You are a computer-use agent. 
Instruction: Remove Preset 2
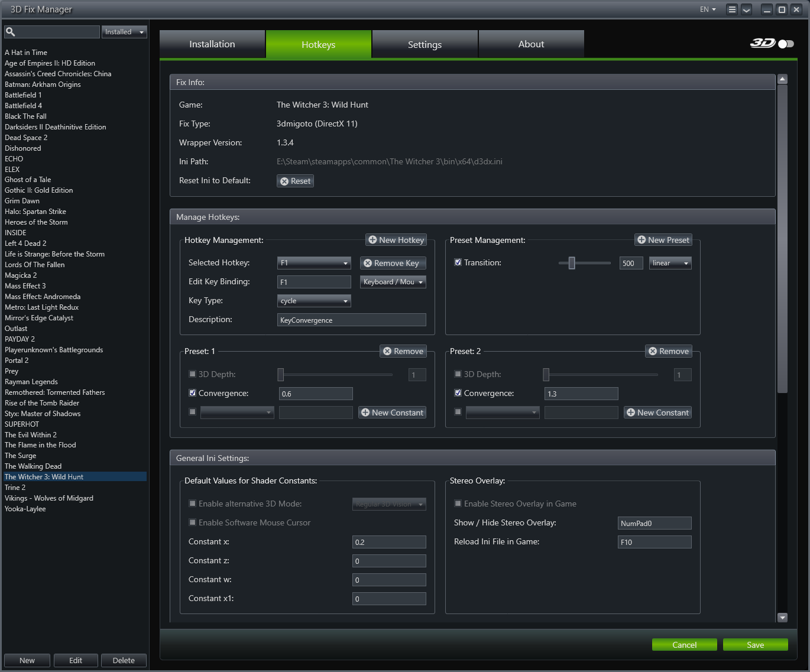point(669,351)
